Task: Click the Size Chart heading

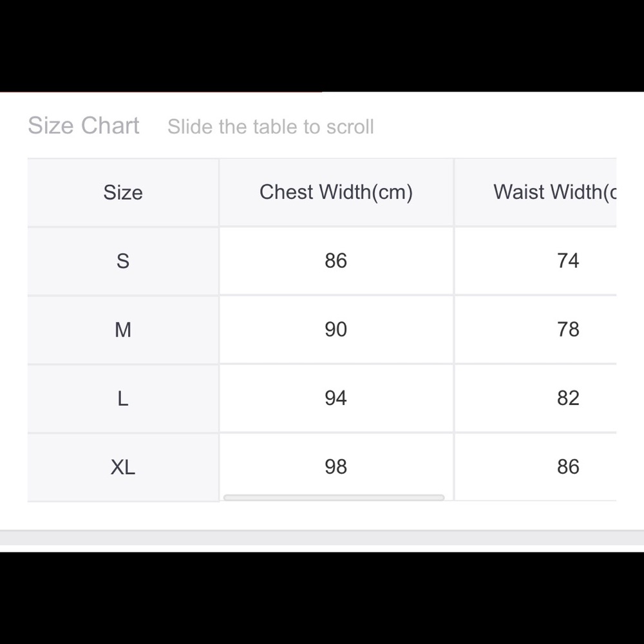Action: (x=84, y=126)
